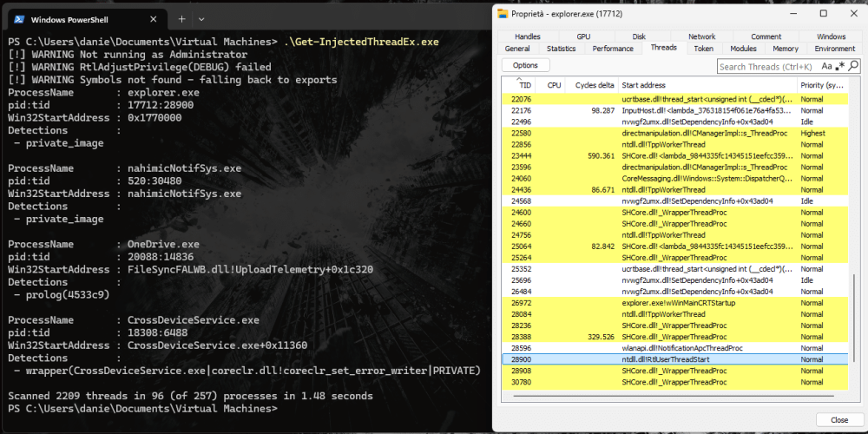
Task: Open the terminal profile dropdown chevron
Action: pyautogui.click(x=201, y=19)
